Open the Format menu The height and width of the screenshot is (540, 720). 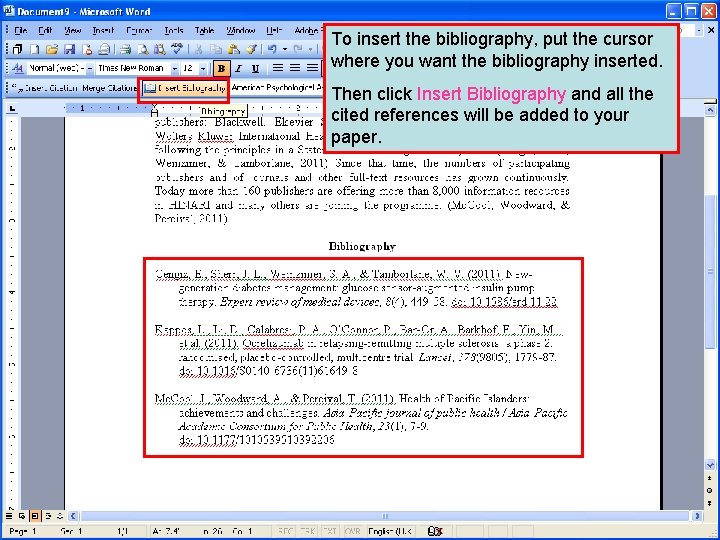point(139,30)
